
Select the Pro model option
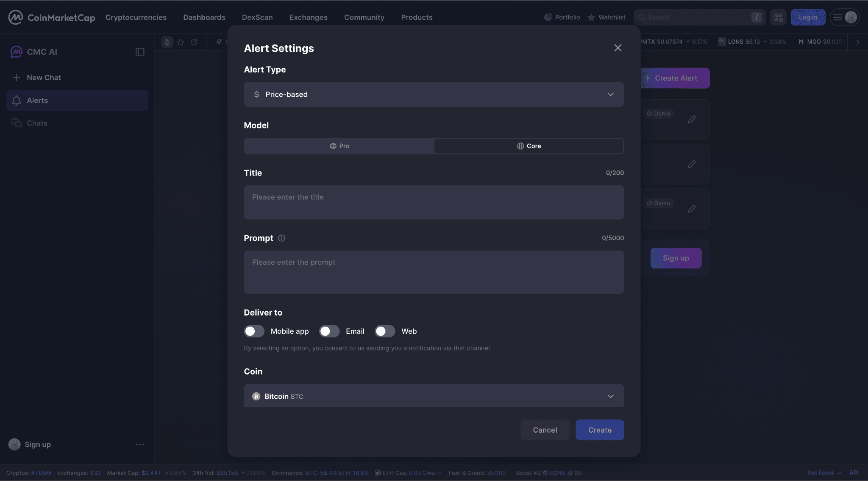pyautogui.click(x=339, y=146)
